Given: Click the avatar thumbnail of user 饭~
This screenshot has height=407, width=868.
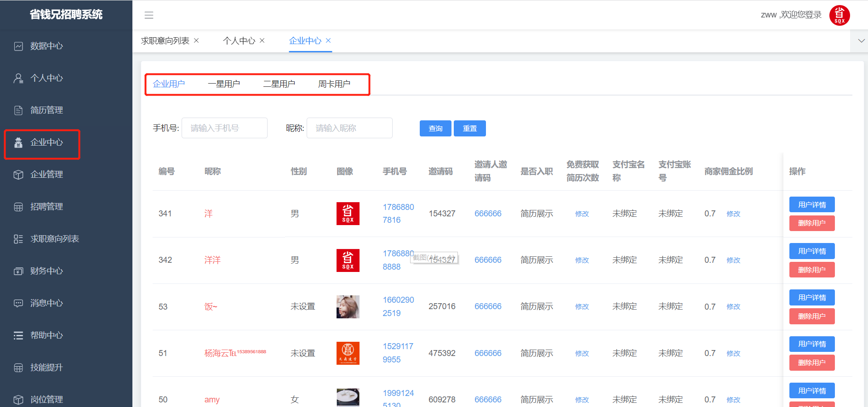Looking at the screenshot, I should 348,307.
